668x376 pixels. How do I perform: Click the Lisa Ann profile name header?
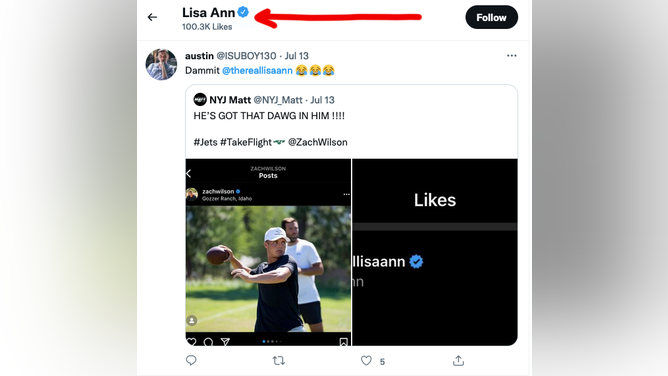(208, 12)
